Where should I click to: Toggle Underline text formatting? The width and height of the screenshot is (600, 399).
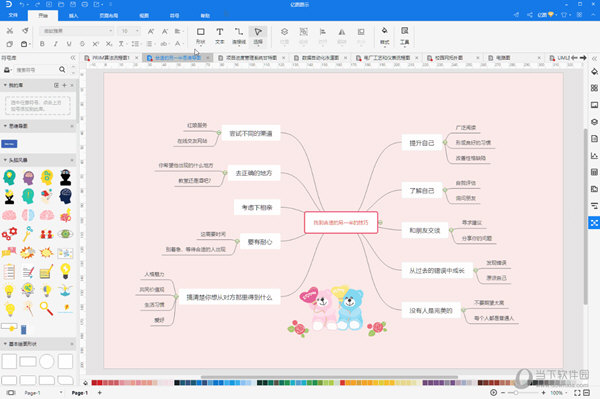[x=69, y=44]
